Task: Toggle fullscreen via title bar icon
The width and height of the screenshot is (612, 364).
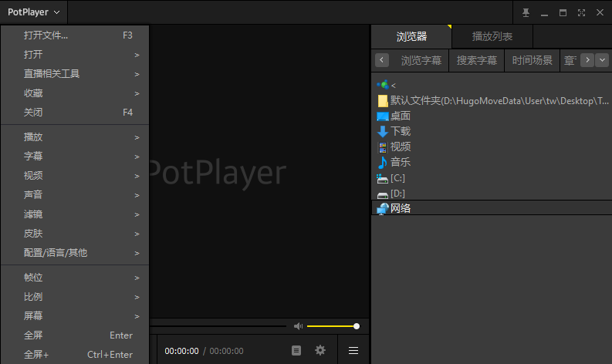Action: tap(581, 12)
